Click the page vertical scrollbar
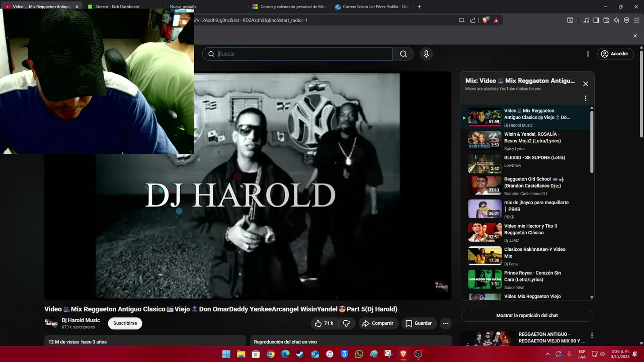The width and height of the screenshot is (644, 362). pos(641,93)
